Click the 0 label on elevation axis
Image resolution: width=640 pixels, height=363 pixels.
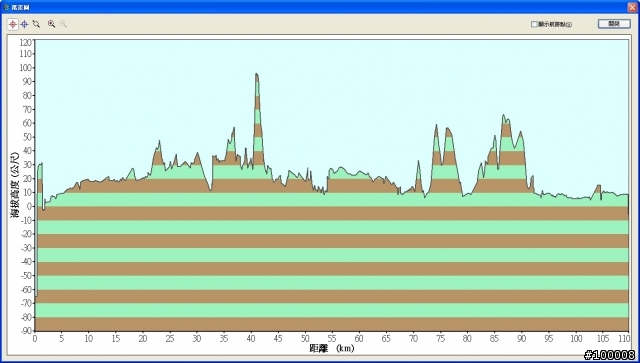[29, 207]
